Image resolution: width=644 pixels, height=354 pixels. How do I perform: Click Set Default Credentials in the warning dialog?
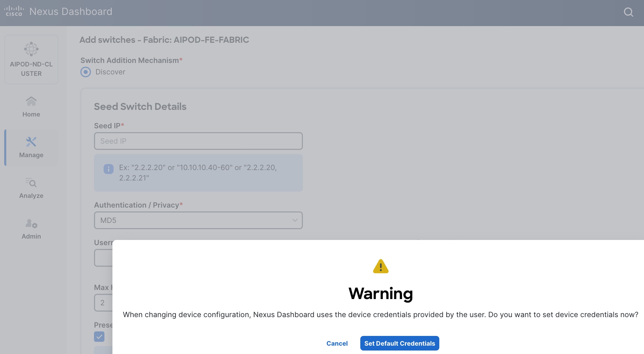pyautogui.click(x=399, y=343)
